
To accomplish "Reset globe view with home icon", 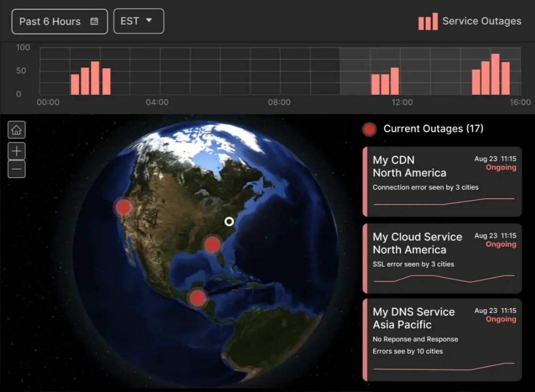I will pyautogui.click(x=17, y=130).
